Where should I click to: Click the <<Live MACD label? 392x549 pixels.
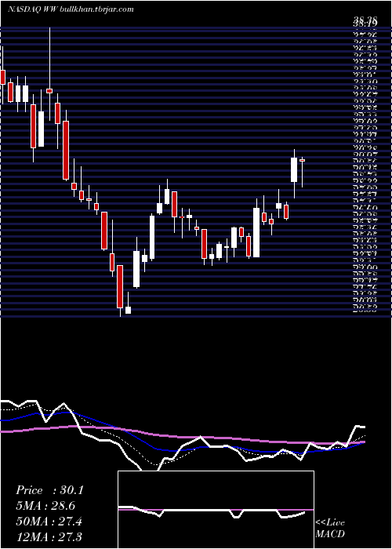point(330,529)
